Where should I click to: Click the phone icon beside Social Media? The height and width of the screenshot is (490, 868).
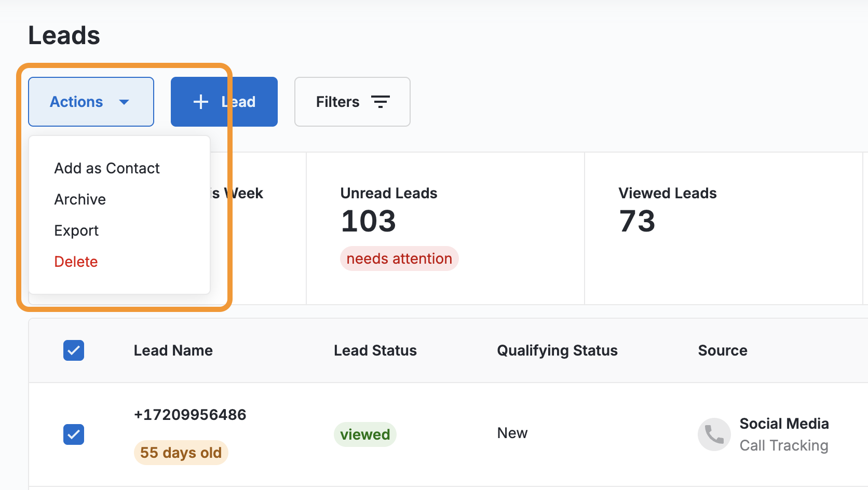pyautogui.click(x=714, y=434)
